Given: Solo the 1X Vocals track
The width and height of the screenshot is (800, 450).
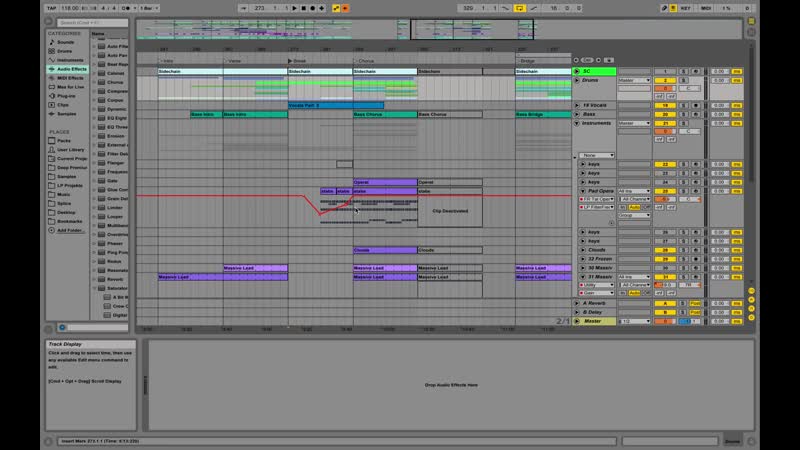Looking at the screenshot, I should click(x=684, y=106).
